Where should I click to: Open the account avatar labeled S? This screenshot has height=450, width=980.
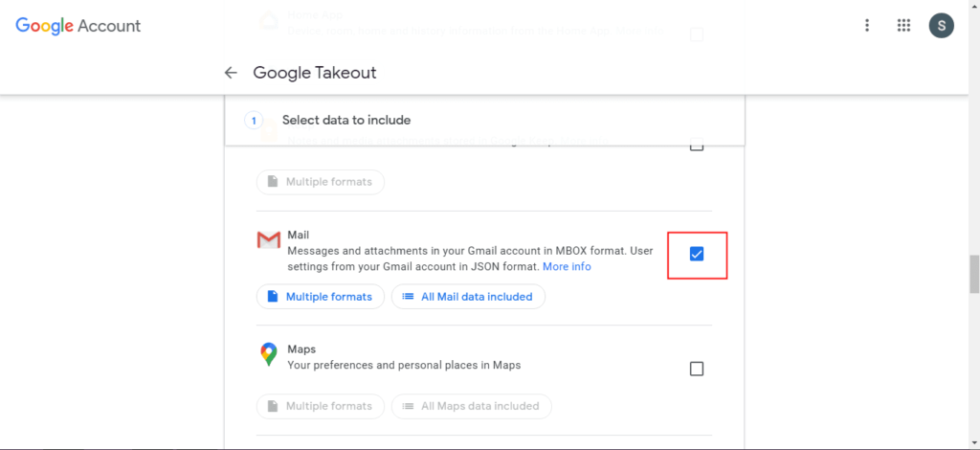942,26
